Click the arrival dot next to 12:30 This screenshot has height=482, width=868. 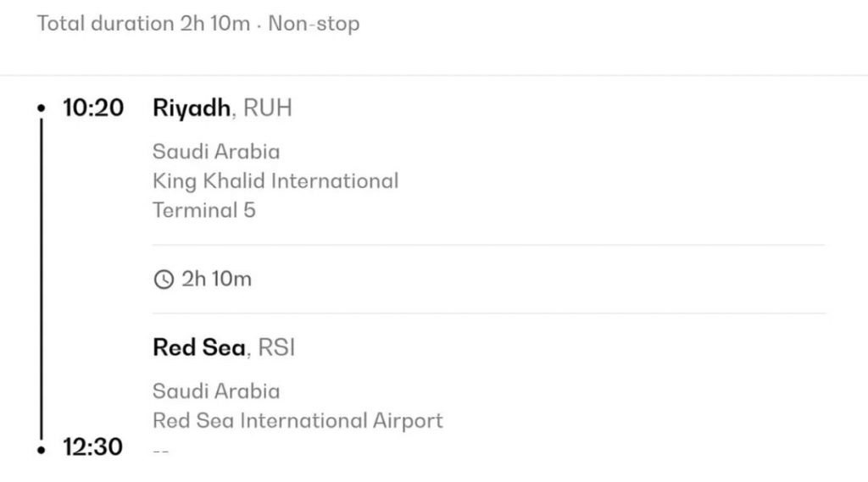coord(41,448)
